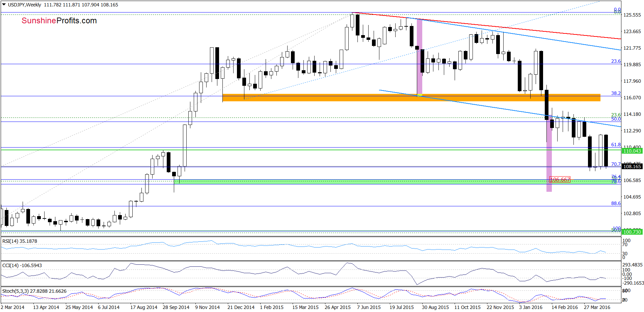This screenshot has width=644, height=312.
Task: Click the 293.4835 CCI scale value
Action: (633, 265)
